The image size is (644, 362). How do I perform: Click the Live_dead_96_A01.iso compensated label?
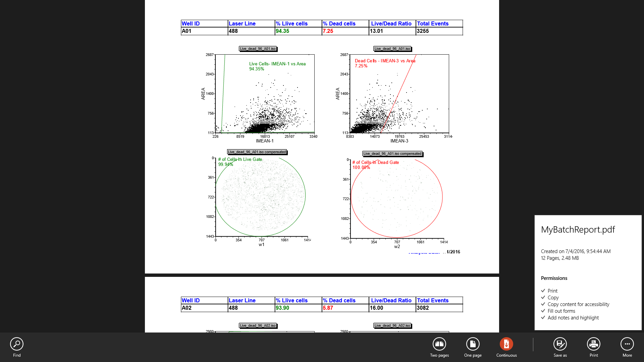click(257, 152)
